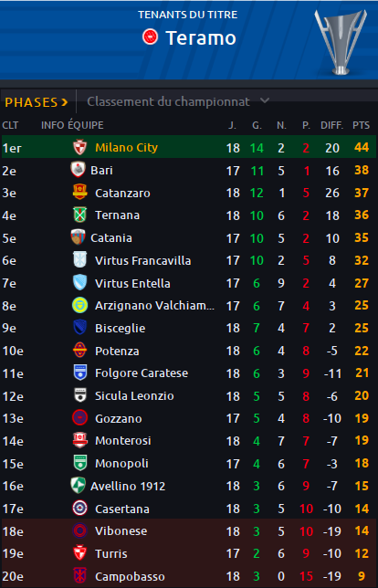Open the Catanzaro crest icon
Image resolution: width=378 pixels, height=588 pixels.
[x=79, y=193]
